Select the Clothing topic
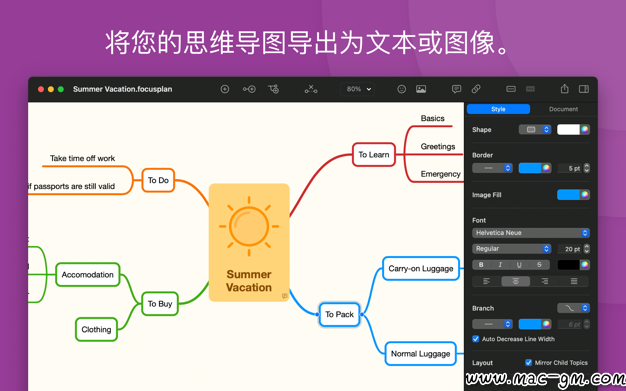The height and width of the screenshot is (391, 626). pos(96,329)
